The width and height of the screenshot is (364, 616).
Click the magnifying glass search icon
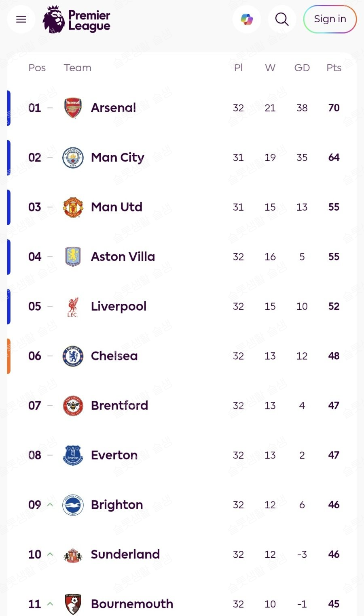[282, 19]
